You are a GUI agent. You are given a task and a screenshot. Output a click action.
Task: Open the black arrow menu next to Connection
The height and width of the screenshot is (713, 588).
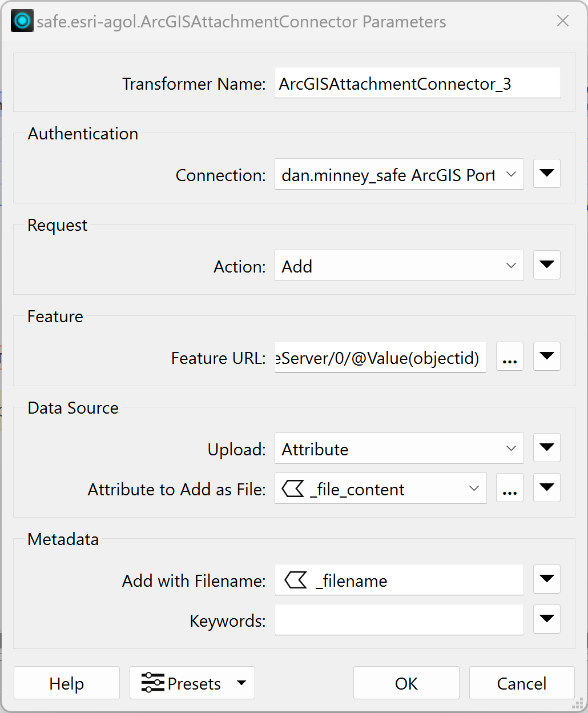[547, 174]
